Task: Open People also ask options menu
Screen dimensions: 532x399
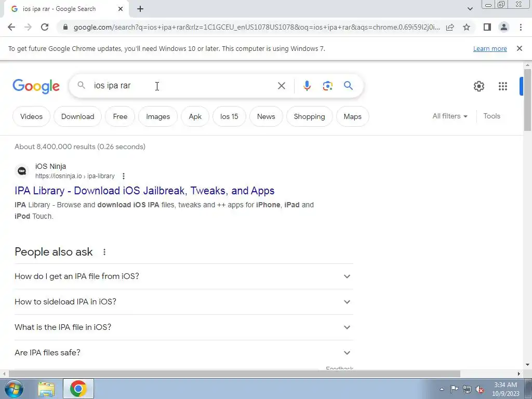Action: (104, 252)
